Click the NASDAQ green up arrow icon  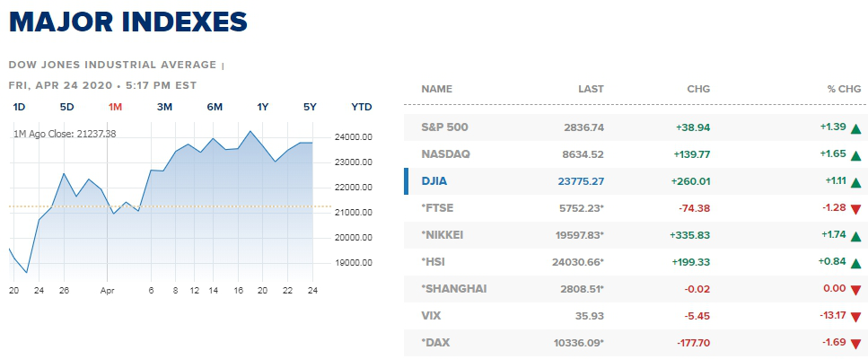click(855, 154)
